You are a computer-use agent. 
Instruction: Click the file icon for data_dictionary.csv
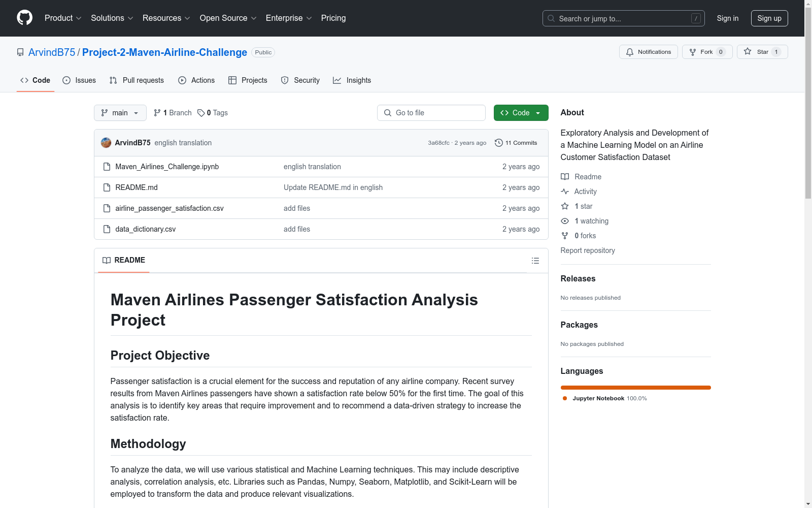pos(107,229)
